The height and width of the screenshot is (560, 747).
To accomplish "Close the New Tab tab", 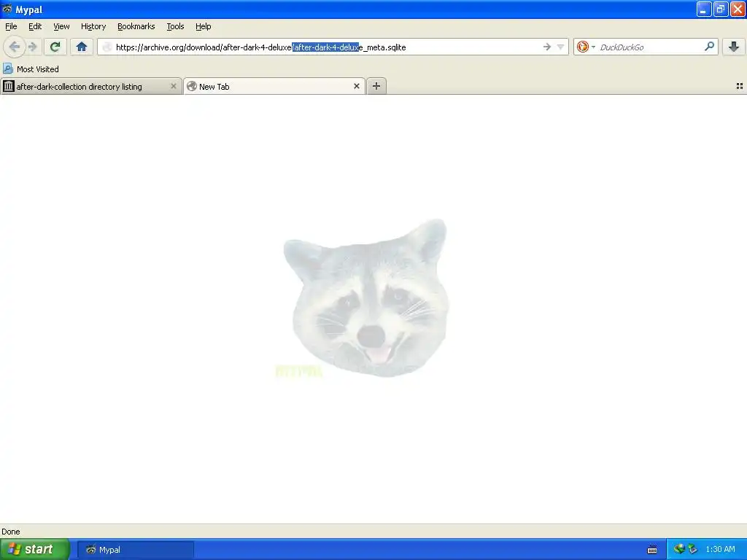I will [356, 86].
